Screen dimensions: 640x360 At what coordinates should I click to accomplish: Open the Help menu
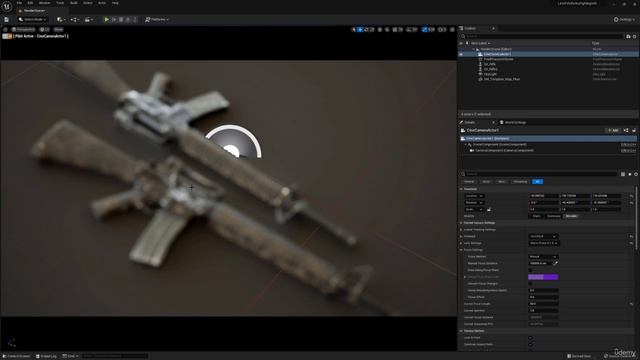[x=116, y=3]
